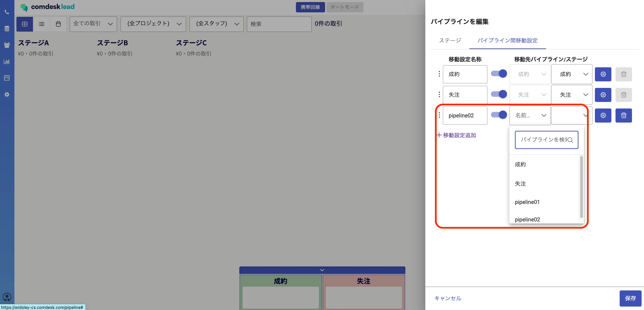644x310 pixels.
Task: Click disabled trash icon for 失注 row
Action: point(624,95)
